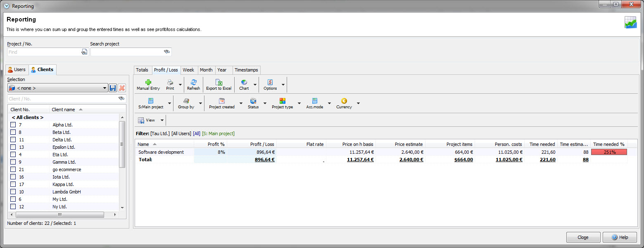Export report using Export to Excel icon

click(219, 82)
